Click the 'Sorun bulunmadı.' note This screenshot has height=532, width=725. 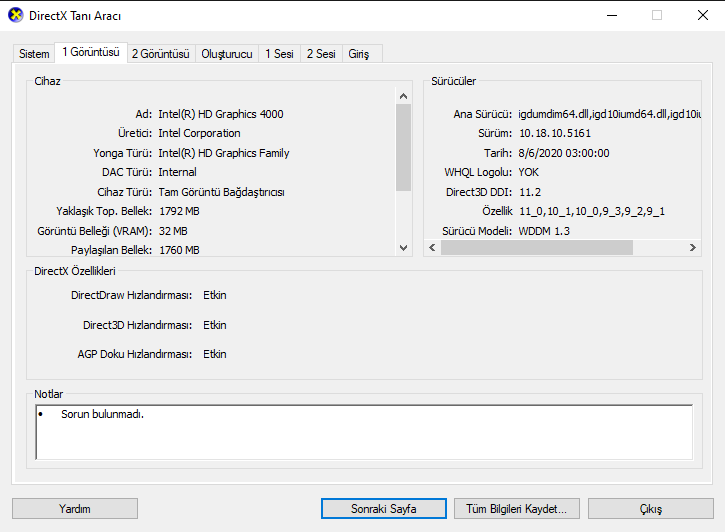click(x=102, y=414)
